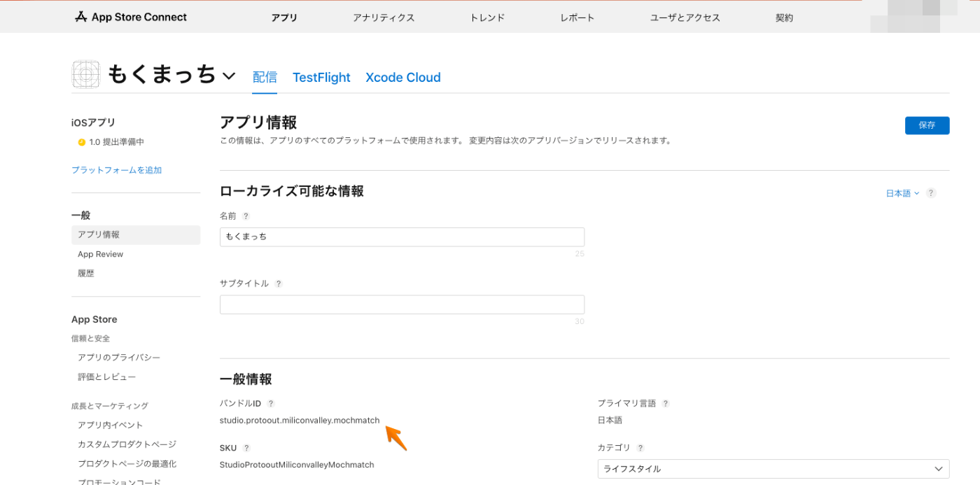
Task: Click the もくまっち app icon placeholder
Action: 86,74
